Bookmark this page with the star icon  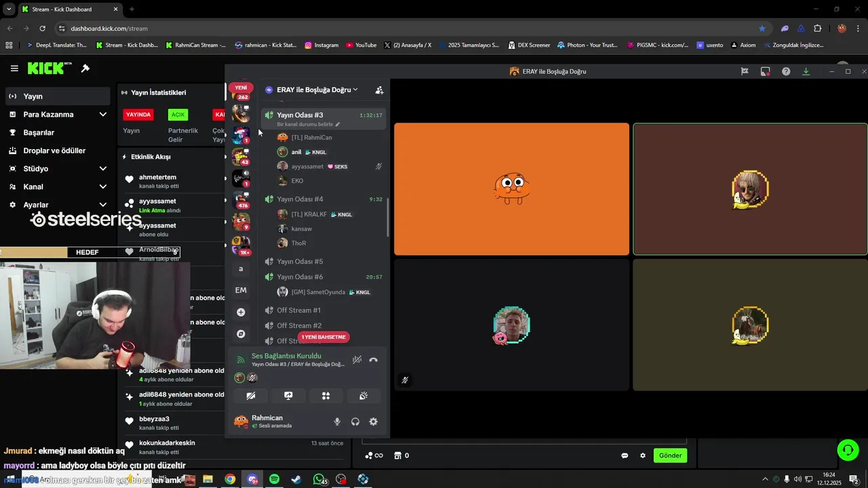point(762,28)
